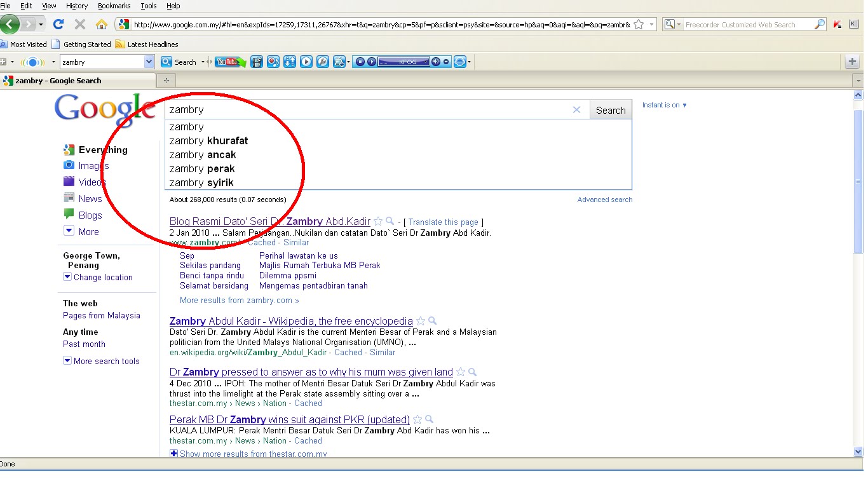Stop the KFOG radio player

360,62
